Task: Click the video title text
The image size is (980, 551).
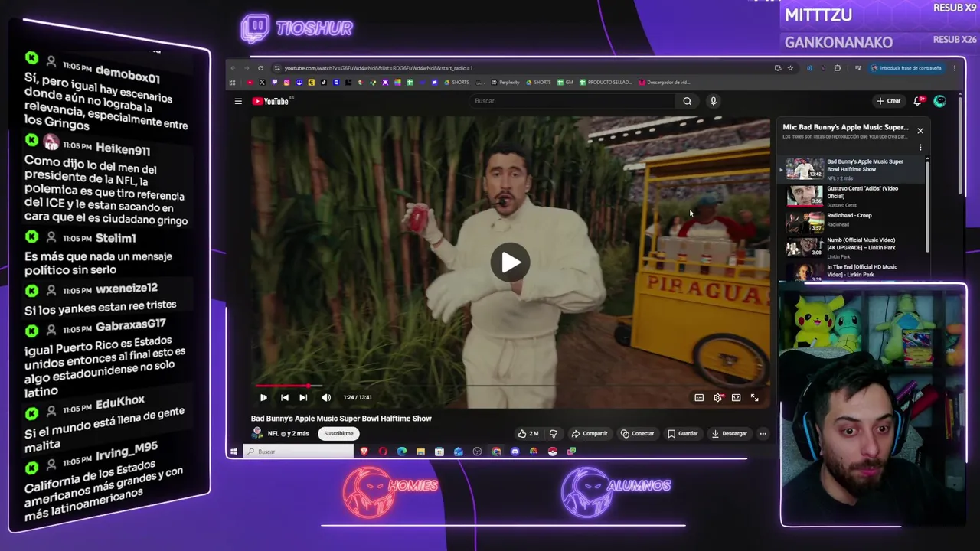Action: pyautogui.click(x=341, y=419)
